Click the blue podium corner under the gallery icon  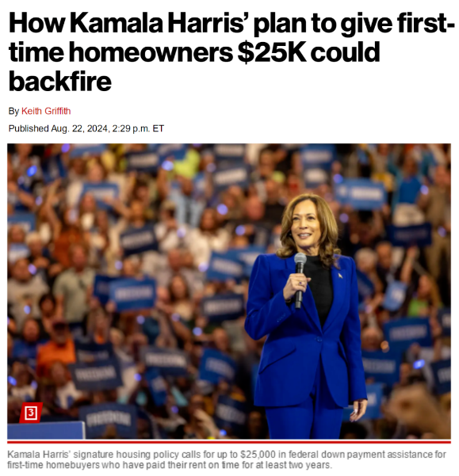click(45, 430)
